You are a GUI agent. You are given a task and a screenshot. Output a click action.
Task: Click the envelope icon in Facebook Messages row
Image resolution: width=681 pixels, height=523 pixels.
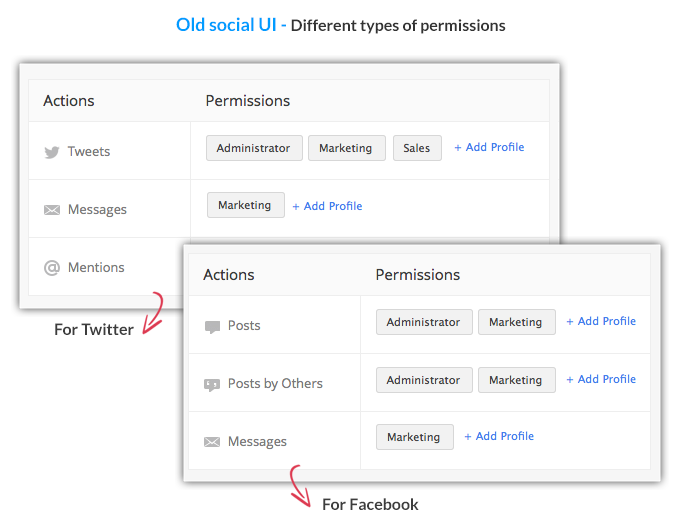[212, 442]
